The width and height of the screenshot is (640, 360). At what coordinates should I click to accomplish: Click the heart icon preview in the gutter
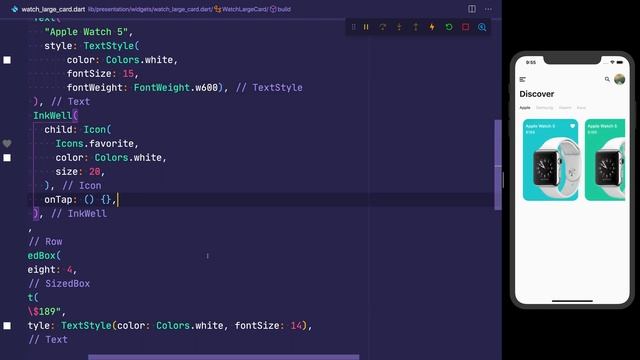tap(7, 144)
